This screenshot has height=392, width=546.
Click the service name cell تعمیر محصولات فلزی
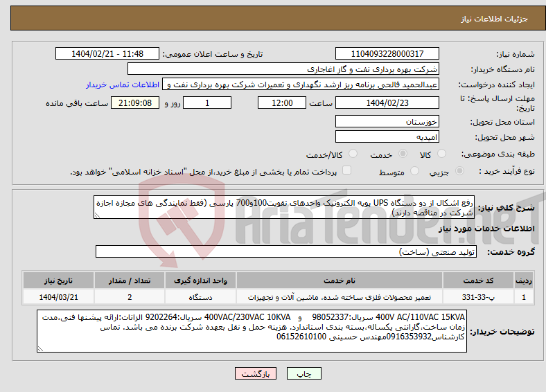click(x=340, y=297)
